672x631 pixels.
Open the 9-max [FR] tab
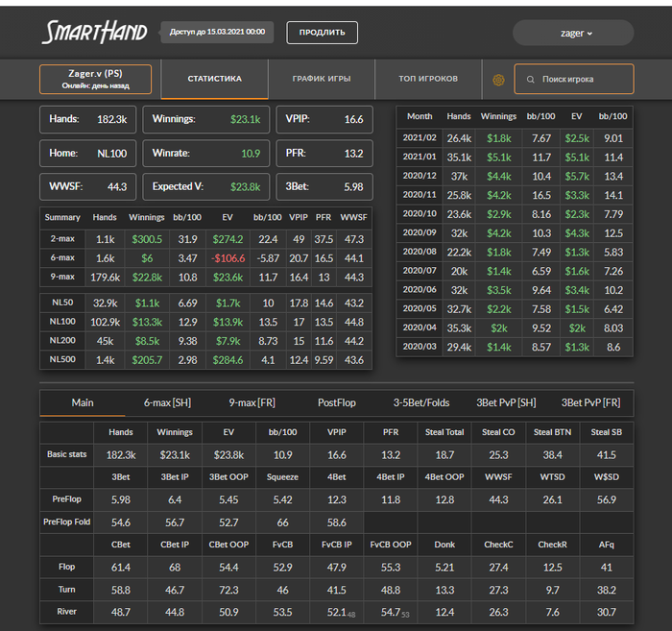[252, 402]
